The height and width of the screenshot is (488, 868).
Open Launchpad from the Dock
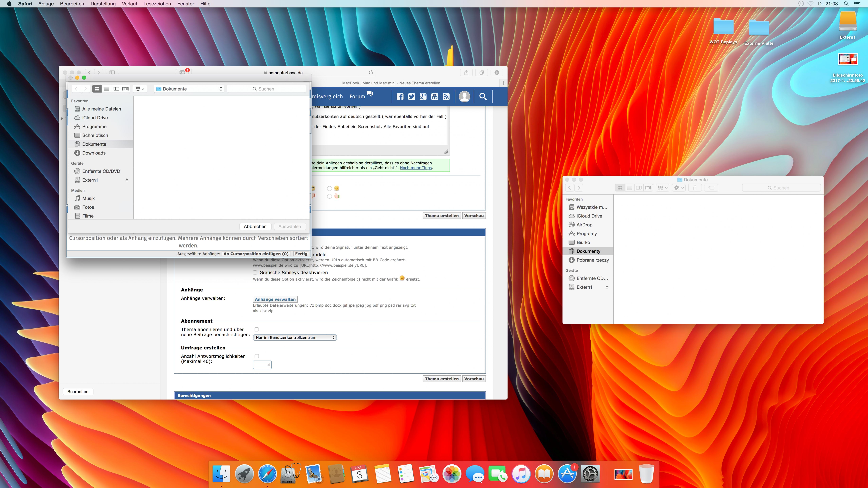point(244,474)
